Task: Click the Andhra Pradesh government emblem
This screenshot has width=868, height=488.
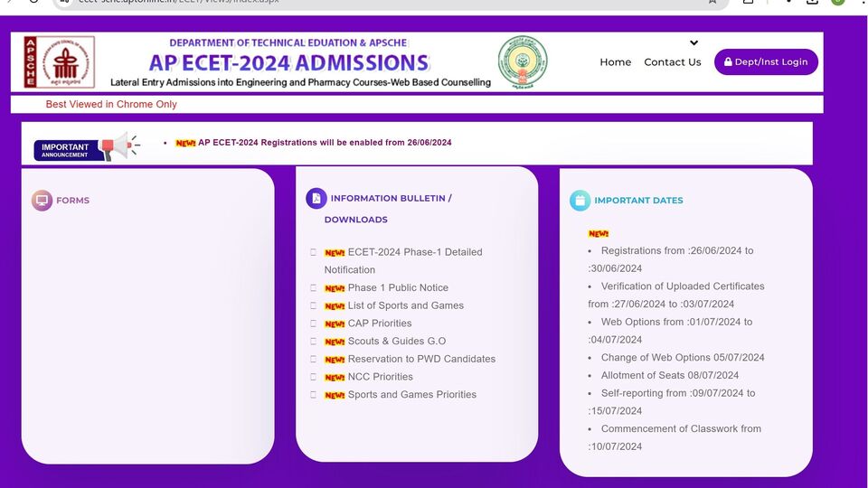Action: tap(522, 62)
